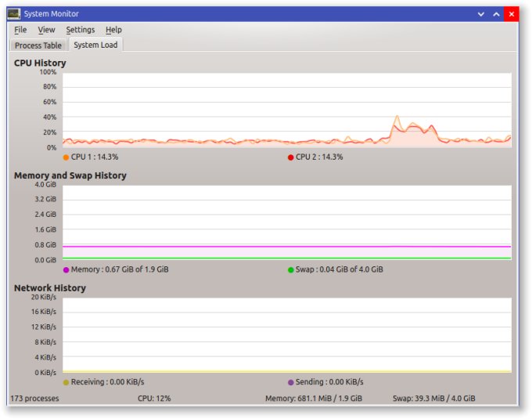
Task: Click the purple Sending legend dot
Action: point(291,382)
